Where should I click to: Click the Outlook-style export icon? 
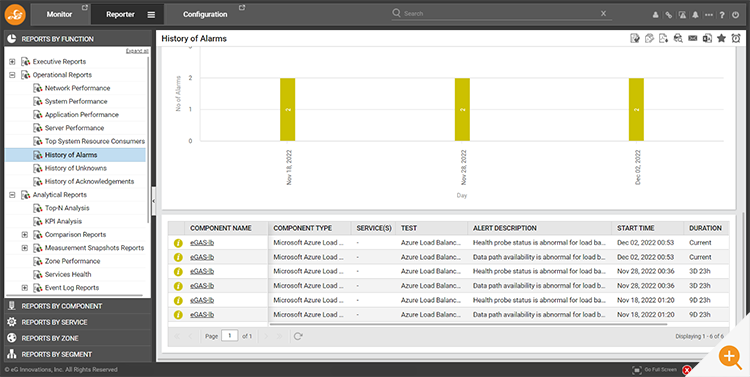707,38
